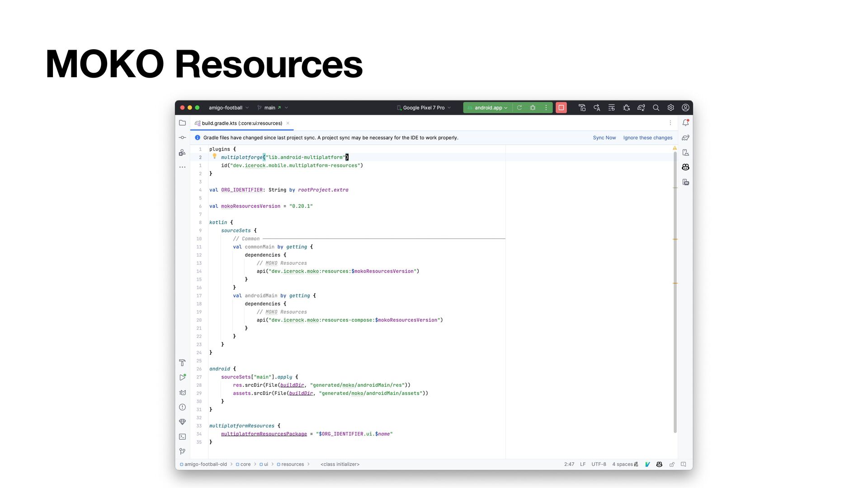Click the rerun android.app icon

point(519,108)
